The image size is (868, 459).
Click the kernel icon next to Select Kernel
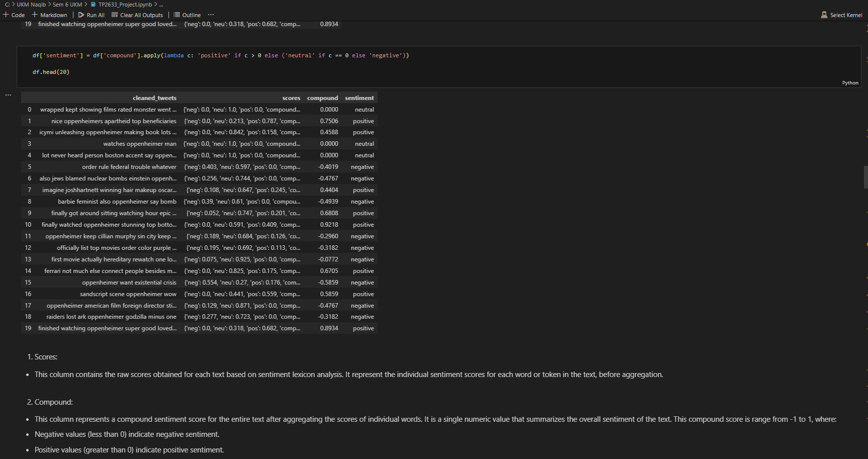point(824,15)
